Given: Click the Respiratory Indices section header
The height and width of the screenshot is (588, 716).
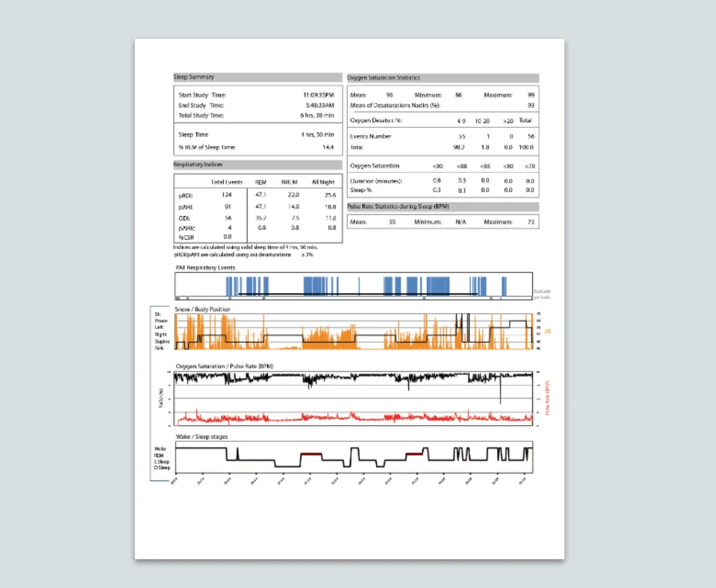Looking at the screenshot, I should click(199, 164).
